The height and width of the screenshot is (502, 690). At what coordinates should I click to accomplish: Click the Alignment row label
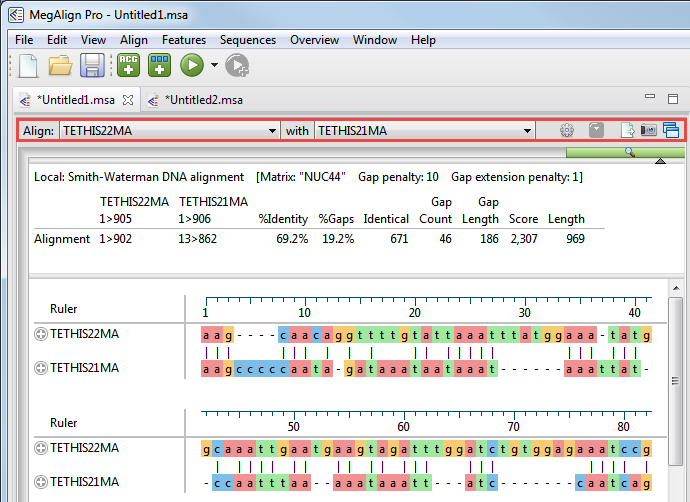tap(62, 239)
